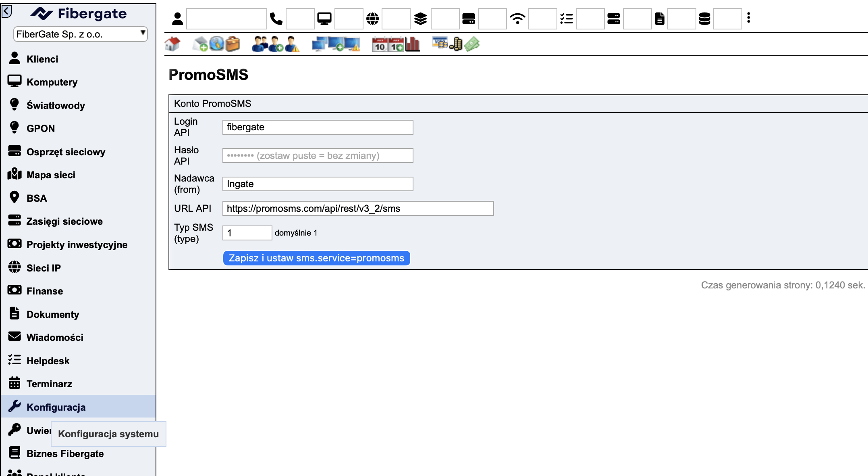Open the Sieci IP section
This screenshot has height=476, width=868.
pos(78,268)
